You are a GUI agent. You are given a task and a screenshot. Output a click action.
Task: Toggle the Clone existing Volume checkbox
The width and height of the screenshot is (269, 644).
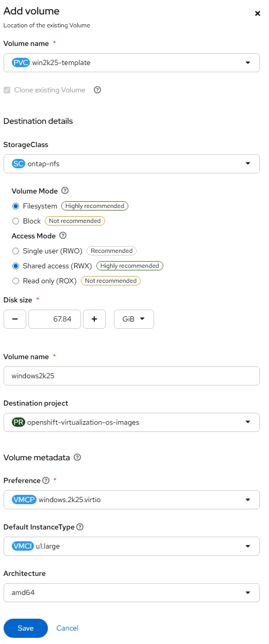[7, 90]
